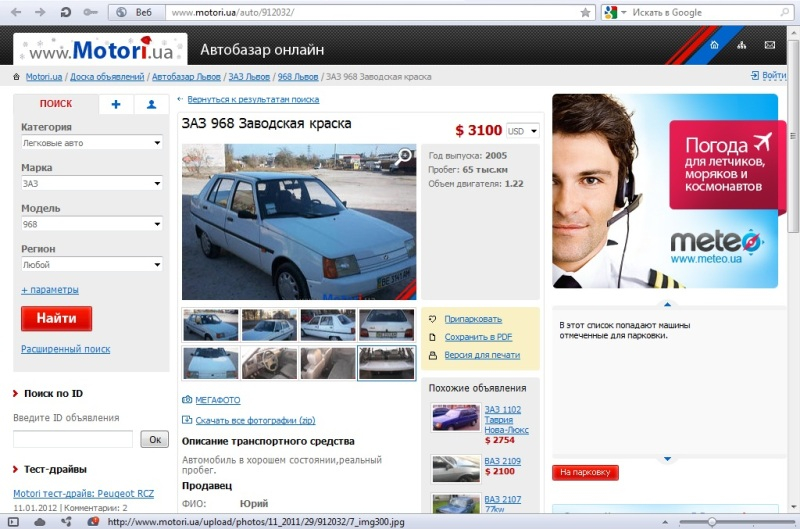Click the browser reload button
800x529 pixels.
[66, 12]
